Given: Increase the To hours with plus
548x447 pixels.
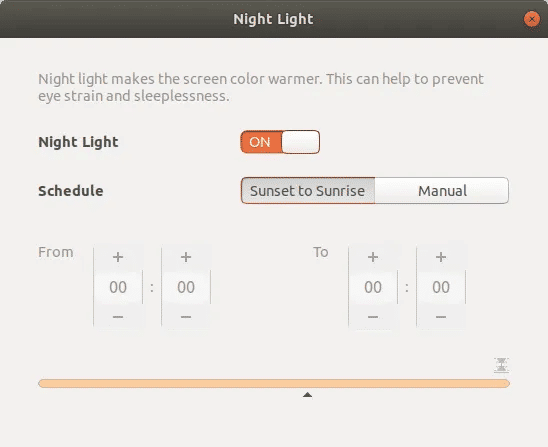Looking at the screenshot, I should [x=373, y=257].
